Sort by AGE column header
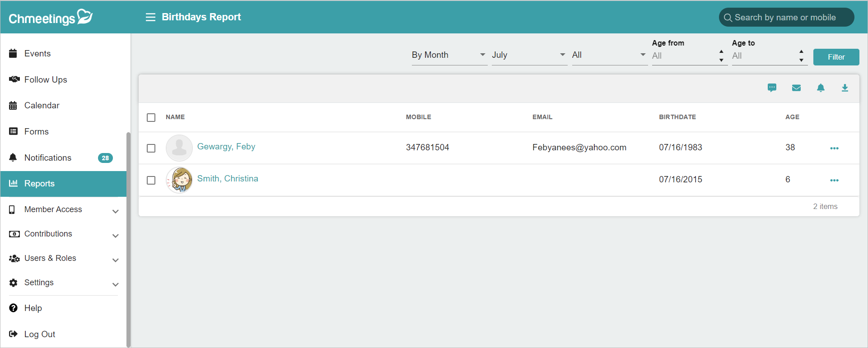 [x=792, y=117]
